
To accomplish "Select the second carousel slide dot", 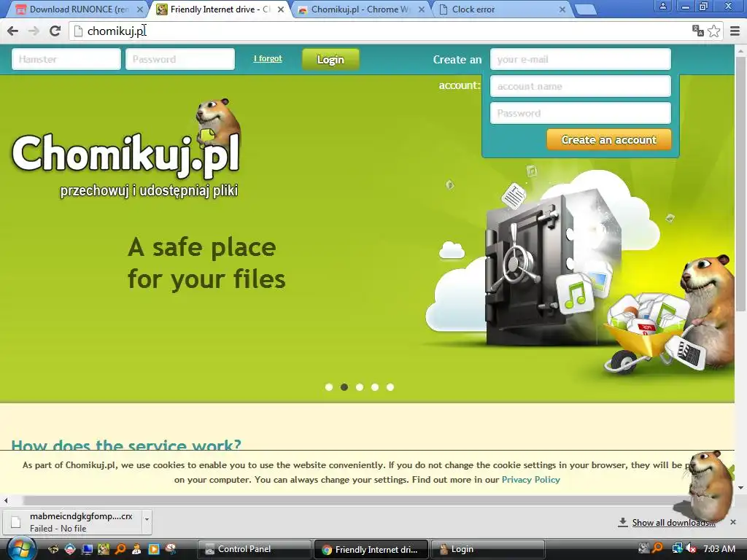I will click(344, 387).
